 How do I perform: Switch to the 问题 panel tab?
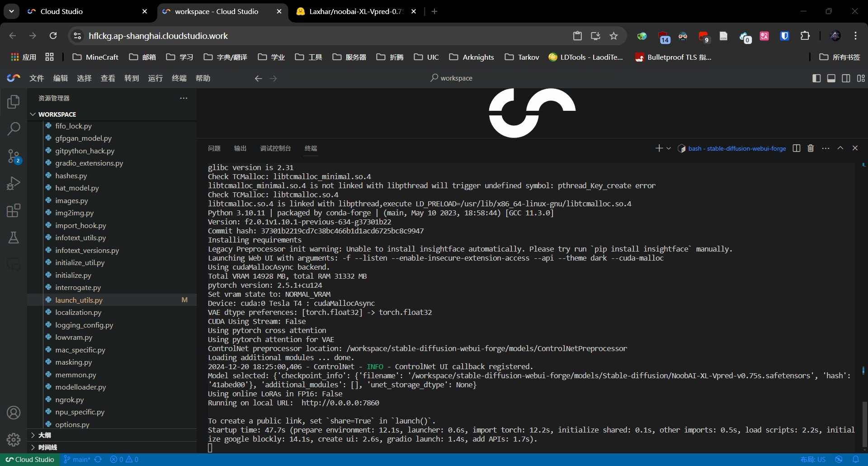click(x=214, y=148)
